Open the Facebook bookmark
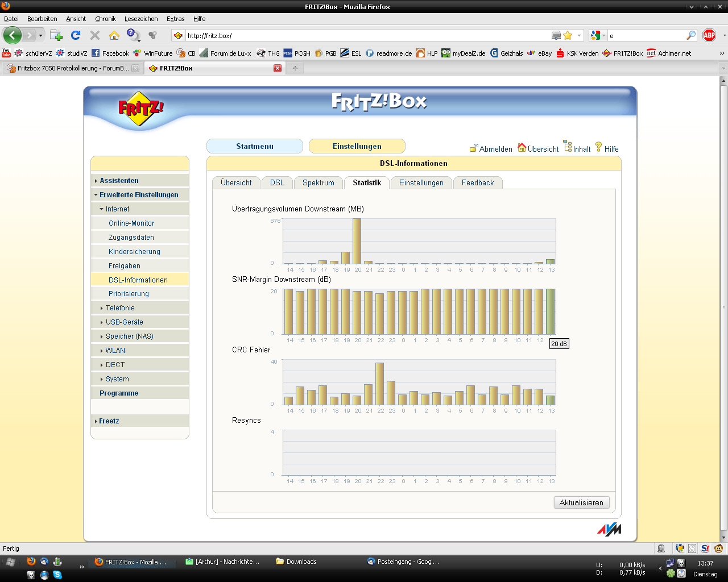728x582 pixels. coord(110,53)
